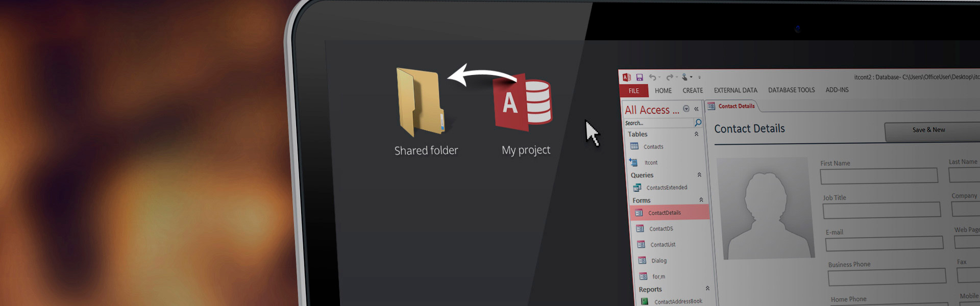Click the First Name field

879,176
